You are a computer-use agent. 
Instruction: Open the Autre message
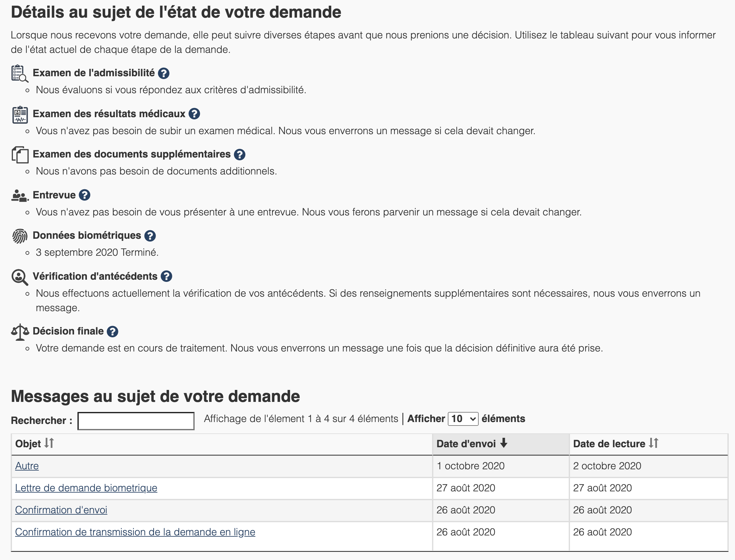27,466
